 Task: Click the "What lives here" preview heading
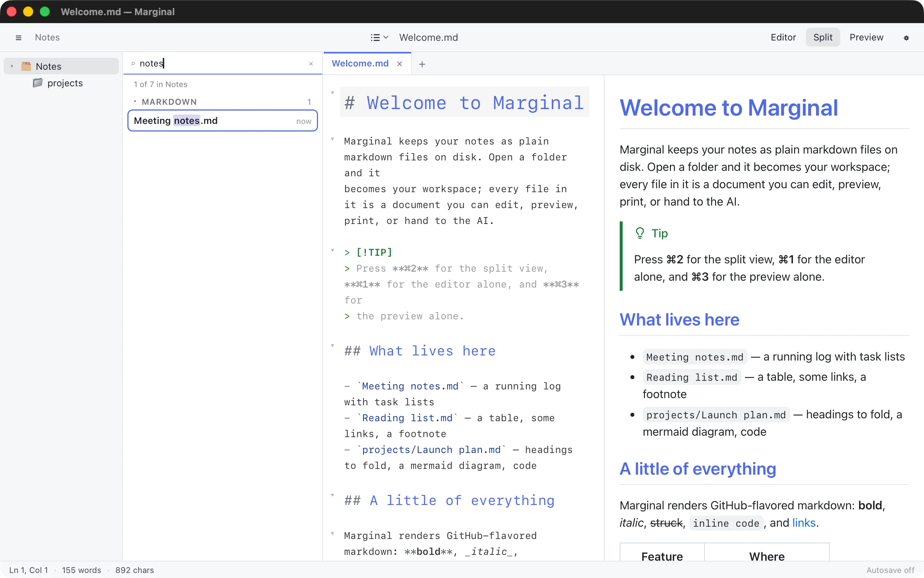(680, 320)
